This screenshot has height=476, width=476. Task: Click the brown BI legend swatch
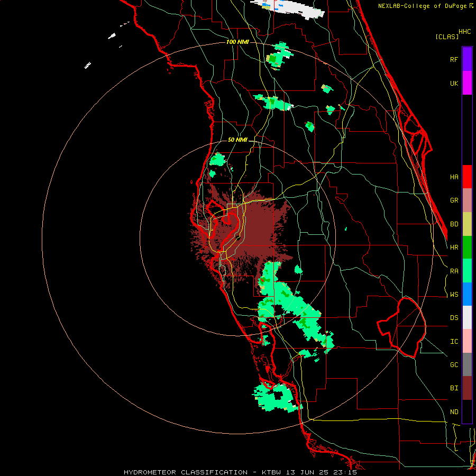point(467,388)
